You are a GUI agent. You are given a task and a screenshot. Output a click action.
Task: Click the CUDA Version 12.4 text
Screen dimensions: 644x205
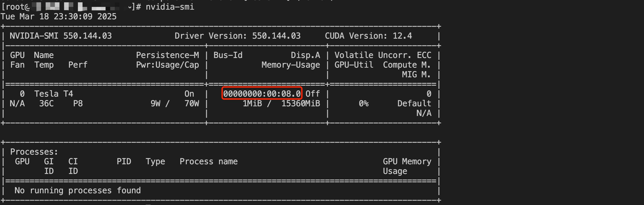(x=368, y=36)
